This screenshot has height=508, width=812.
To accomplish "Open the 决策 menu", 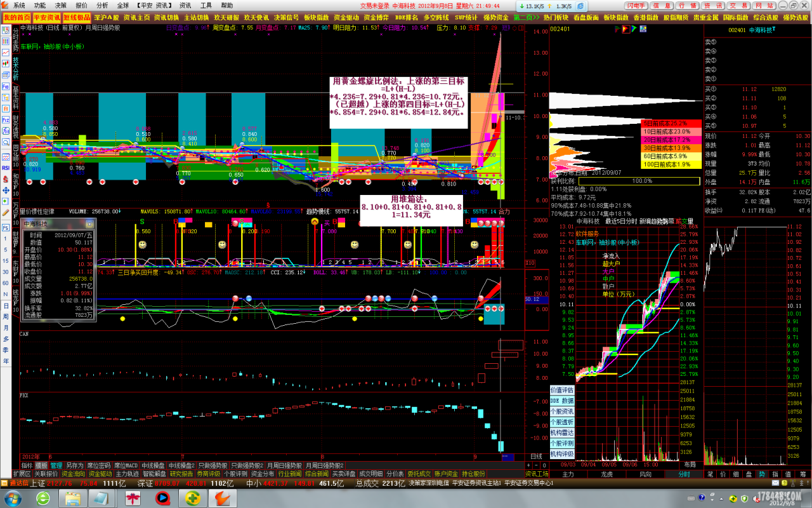I will [x=60, y=5].
